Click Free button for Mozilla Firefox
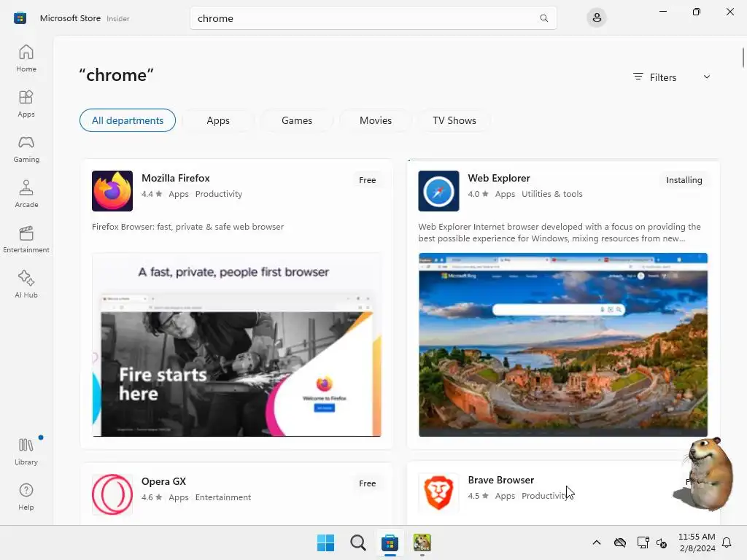Viewport: 747px width, 560px height. coord(368,180)
